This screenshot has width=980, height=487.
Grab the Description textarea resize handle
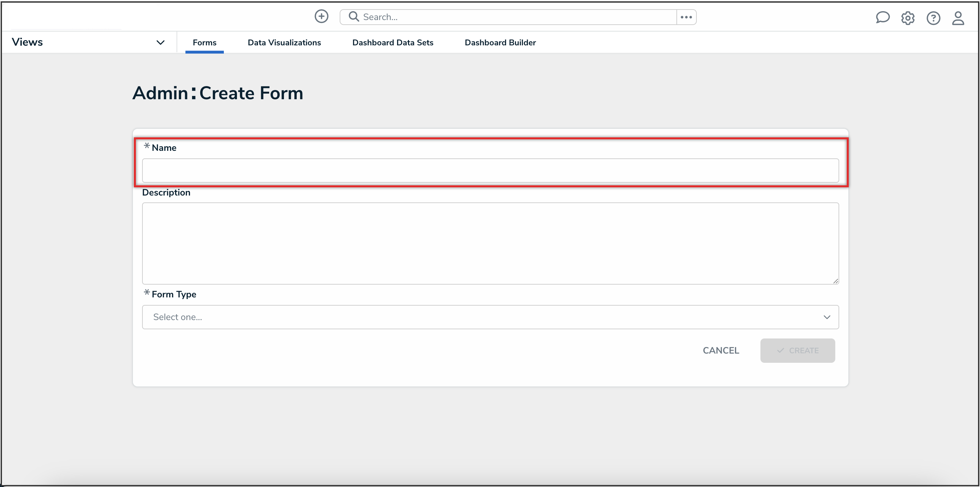coord(836,281)
